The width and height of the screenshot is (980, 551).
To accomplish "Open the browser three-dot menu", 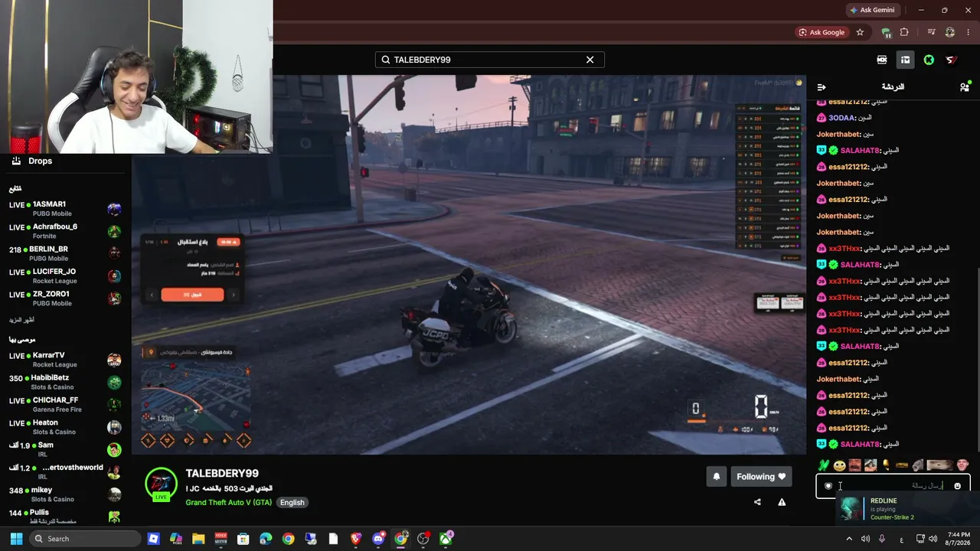I will (970, 32).
